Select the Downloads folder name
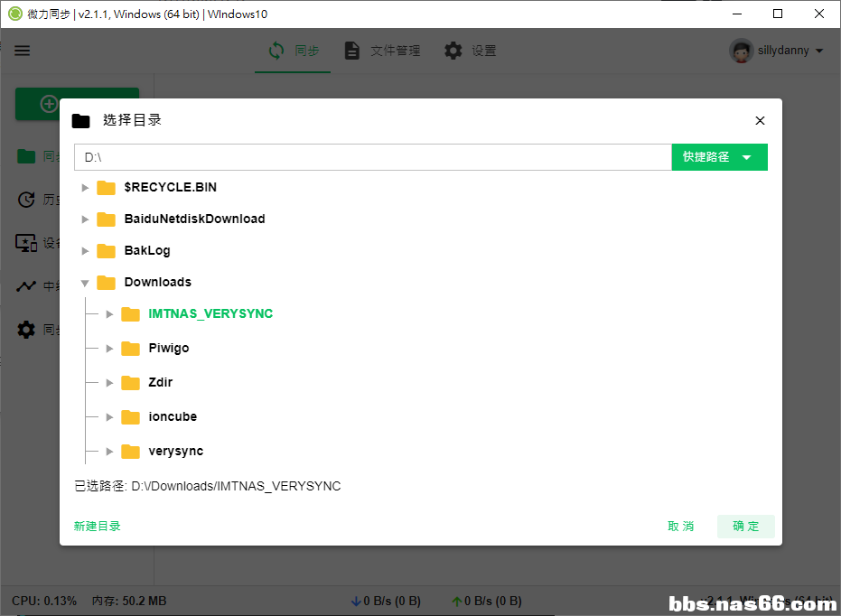Viewport: 841px width, 616px height. coord(158,283)
